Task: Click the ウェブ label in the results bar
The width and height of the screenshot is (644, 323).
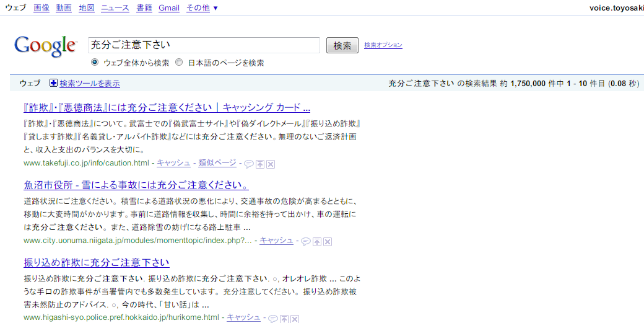Action: tap(30, 84)
